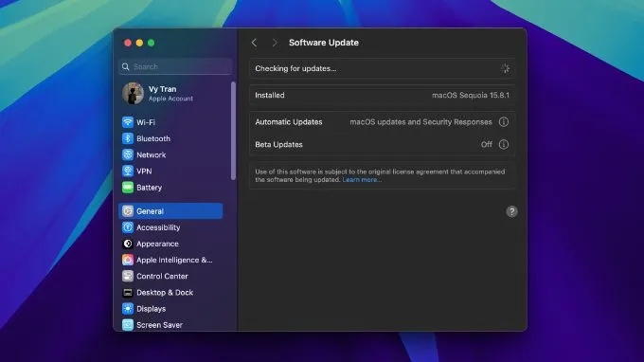Click the green full-screen window button

pyautogui.click(x=152, y=43)
